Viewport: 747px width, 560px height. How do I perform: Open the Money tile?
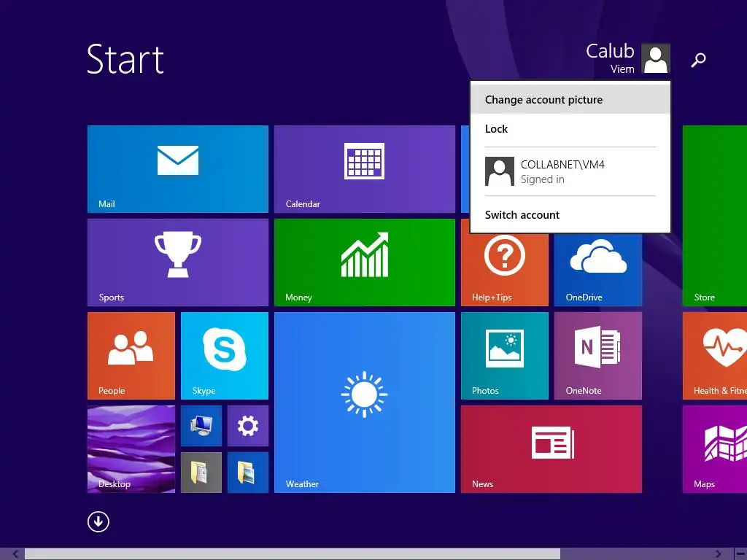(365, 262)
